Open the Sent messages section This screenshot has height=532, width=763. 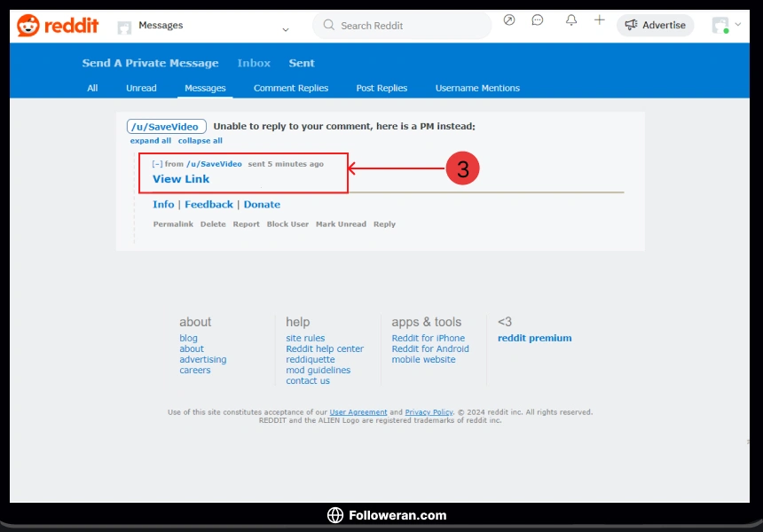[302, 63]
